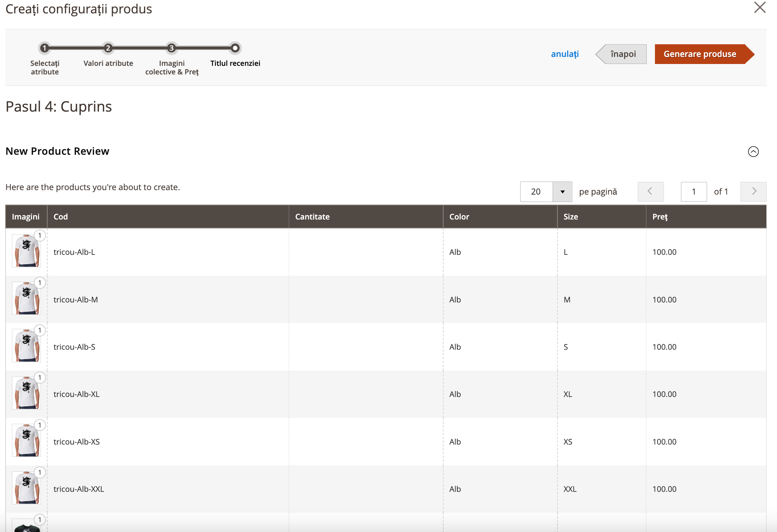777x532 pixels.
Task: Close the product configurations dialog
Action: point(760,7)
